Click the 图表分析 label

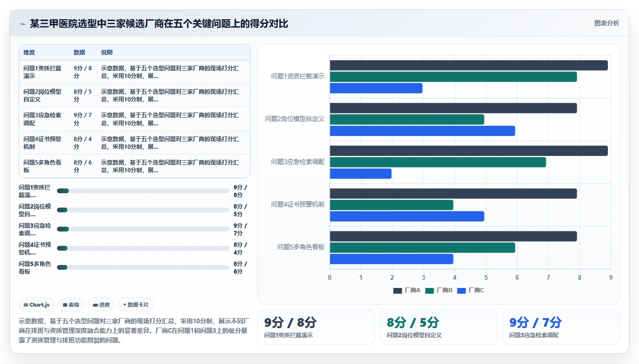(606, 23)
